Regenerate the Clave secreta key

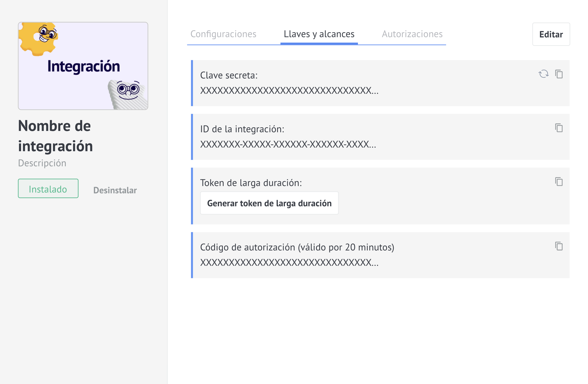[x=543, y=74]
